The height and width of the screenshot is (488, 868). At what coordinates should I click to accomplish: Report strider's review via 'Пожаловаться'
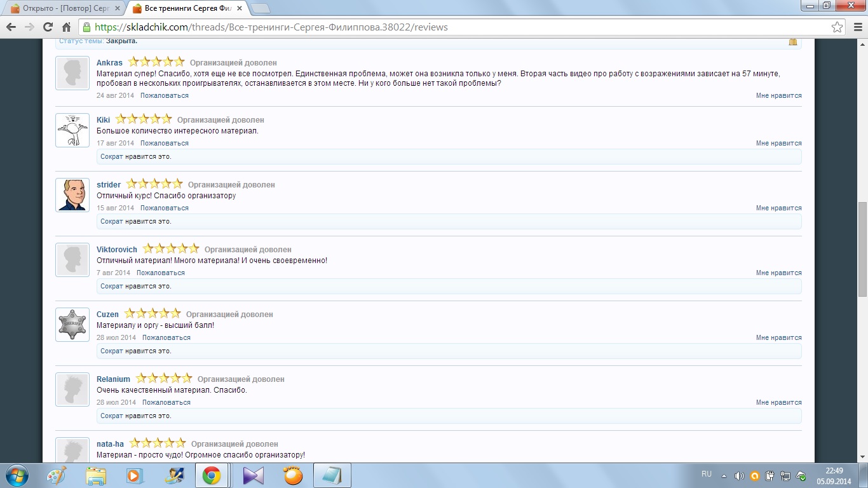[x=165, y=208]
